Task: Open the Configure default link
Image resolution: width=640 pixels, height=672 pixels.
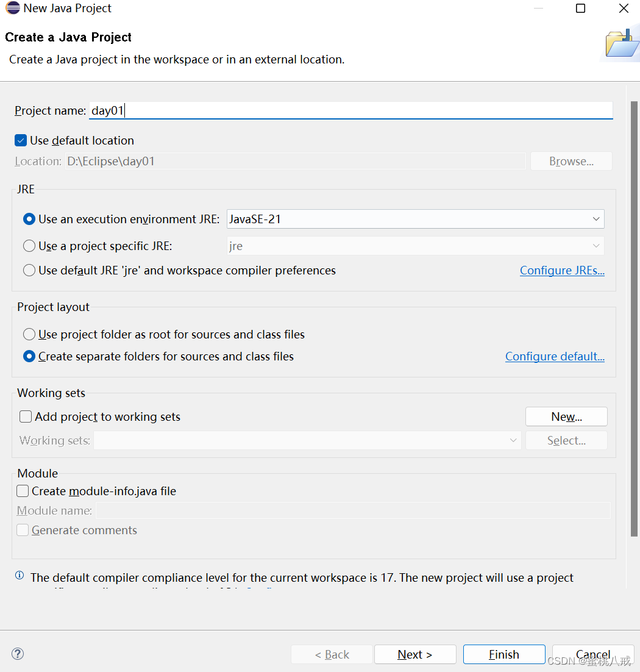Action: coord(555,357)
